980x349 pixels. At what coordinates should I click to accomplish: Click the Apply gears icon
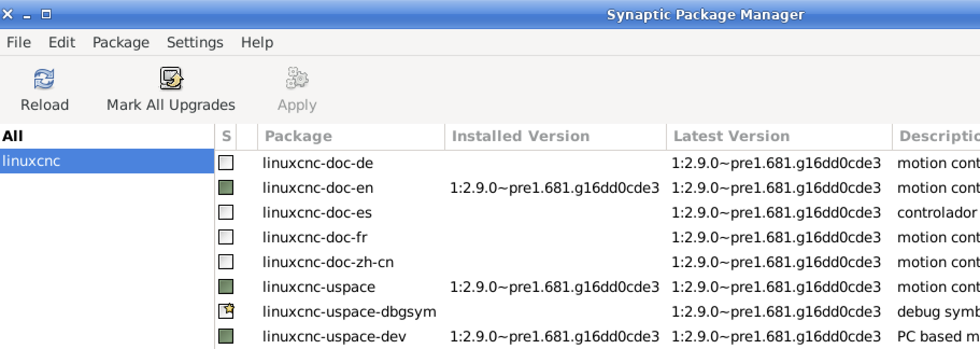297,79
